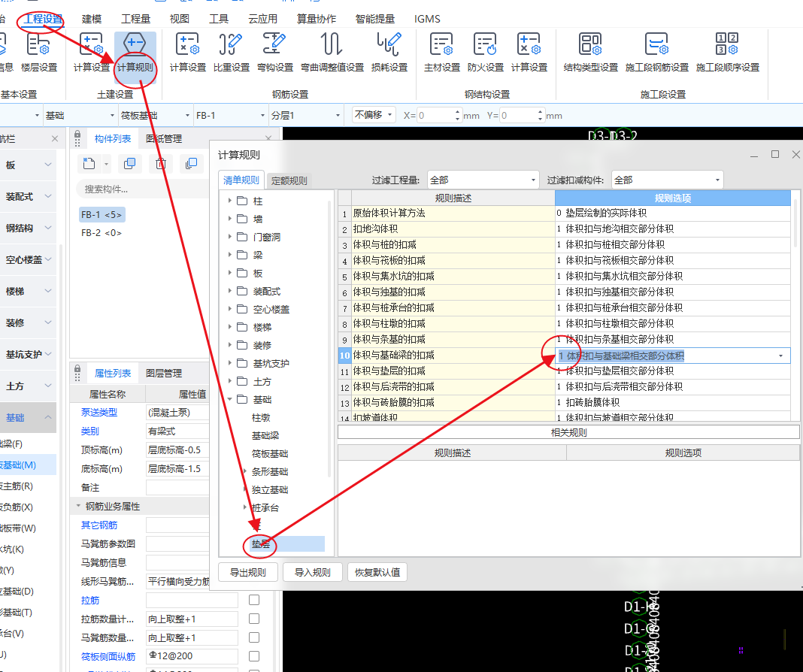Click 导入规则 button
803x672 pixels.
[x=312, y=572]
